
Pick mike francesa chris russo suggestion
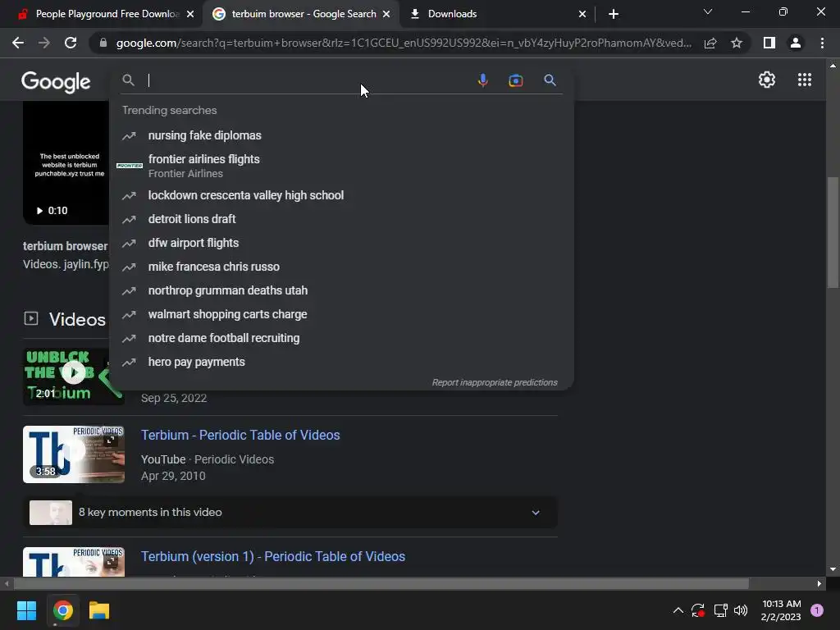click(x=341, y=267)
